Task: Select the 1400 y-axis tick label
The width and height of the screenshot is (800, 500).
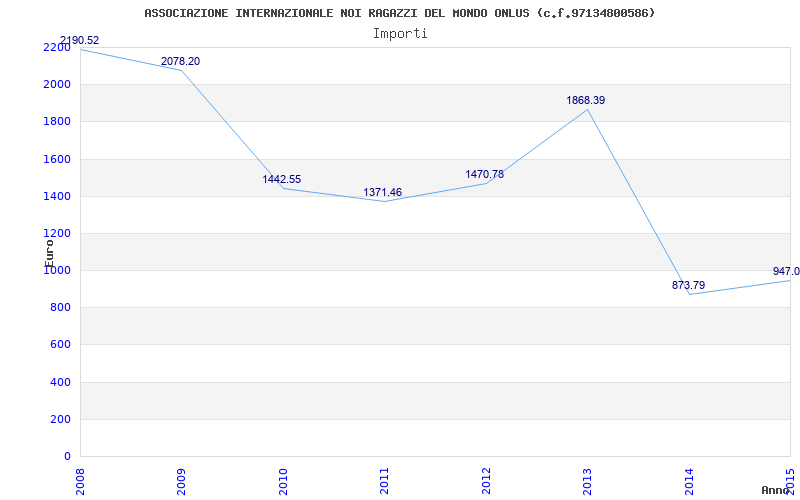Action: pyautogui.click(x=57, y=196)
